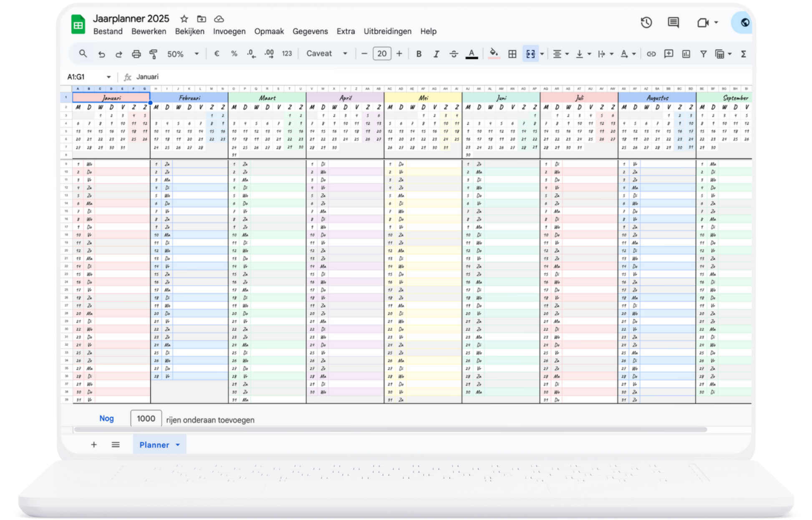Viewport: 812px width, 520px height.
Task: Open version history clock icon
Action: (x=646, y=22)
